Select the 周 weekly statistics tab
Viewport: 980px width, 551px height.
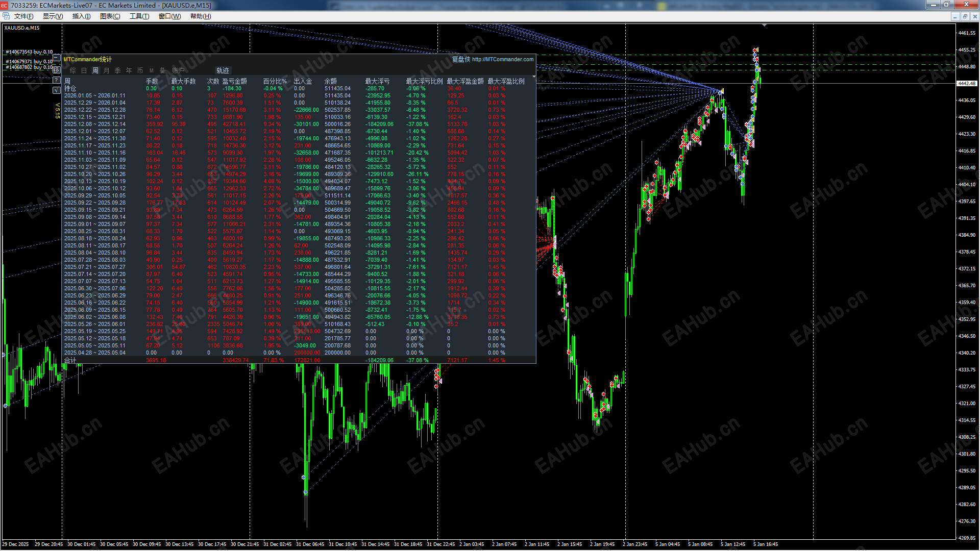click(x=95, y=70)
